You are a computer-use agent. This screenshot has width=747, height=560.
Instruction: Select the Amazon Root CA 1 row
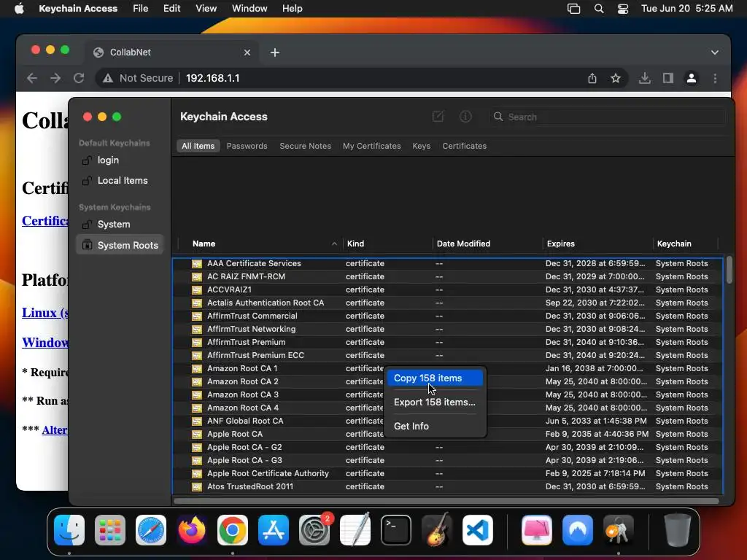(448, 368)
